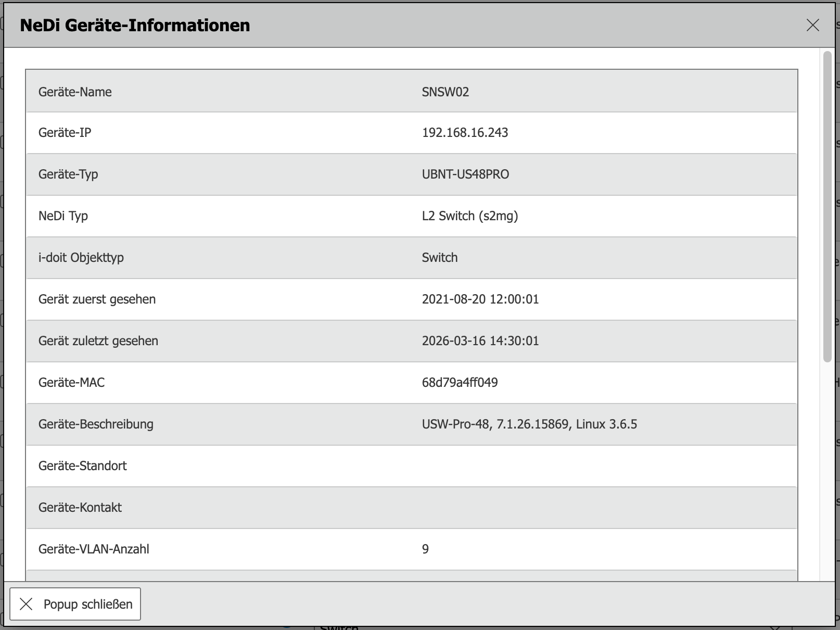This screenshot has height=630, width=840.
Task: Close the popup with the top-right X icon
Action: [x=812, y=25]
